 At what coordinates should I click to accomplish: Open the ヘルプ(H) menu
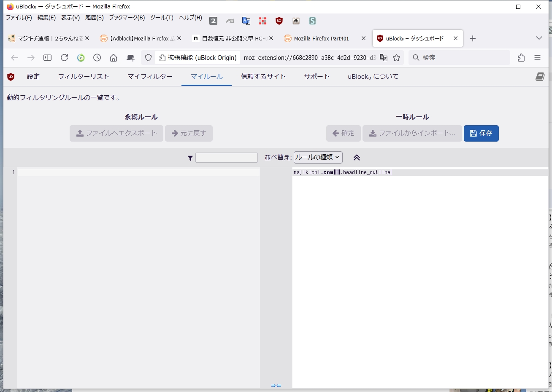coord(190,18)
